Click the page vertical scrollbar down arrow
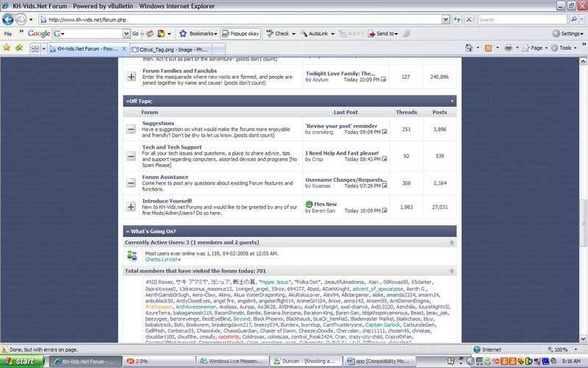The height and width of the screenshot is (368, 588). 583,339
